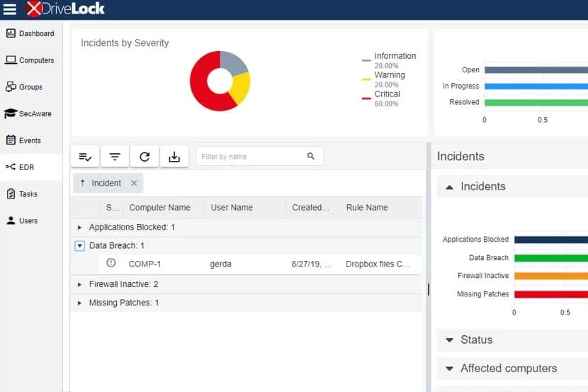Viewport: 588px width, 392px height.
Task: Click the search magnifier icon
Action: click(310, 156)
